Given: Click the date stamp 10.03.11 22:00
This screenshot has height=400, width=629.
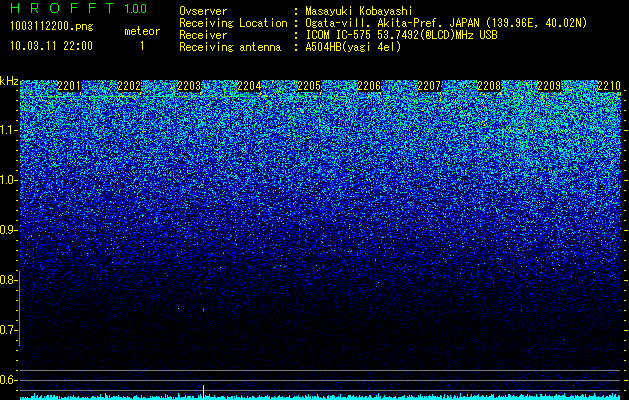Looking at the screenshot, I should pyautogui.click(x=51, y=46).
